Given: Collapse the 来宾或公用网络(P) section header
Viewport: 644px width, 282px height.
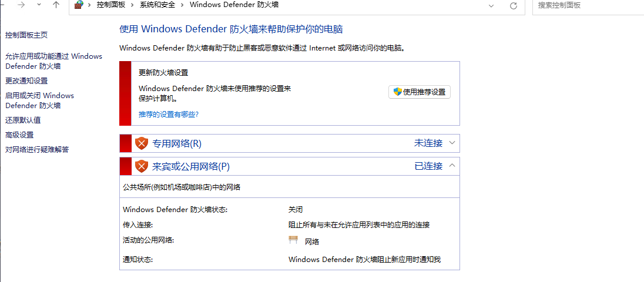Looking at the screenshot, I should 290,166.
